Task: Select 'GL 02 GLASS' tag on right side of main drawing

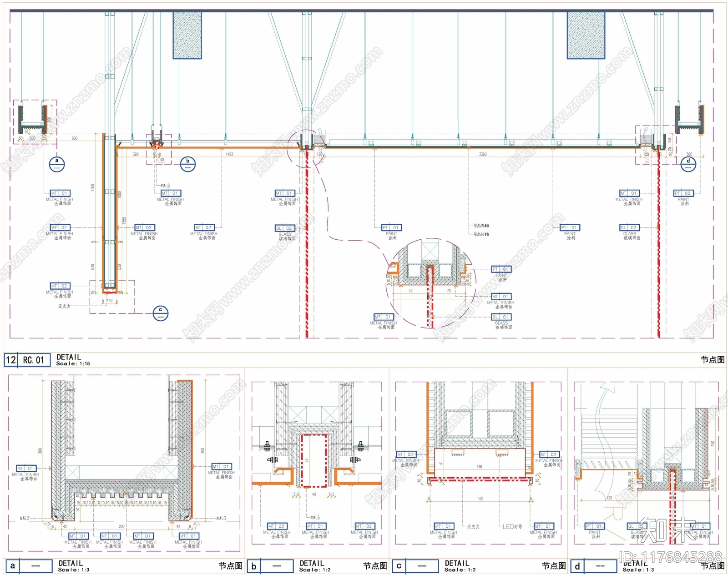Action: pyautogui.click(x=630, y=232)
